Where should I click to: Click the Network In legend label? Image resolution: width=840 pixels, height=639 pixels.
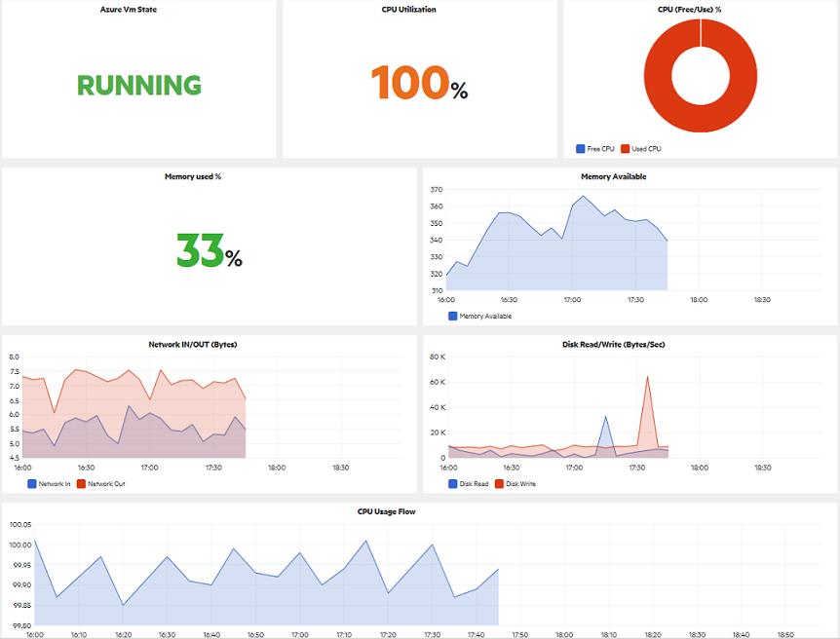[55, 484]
